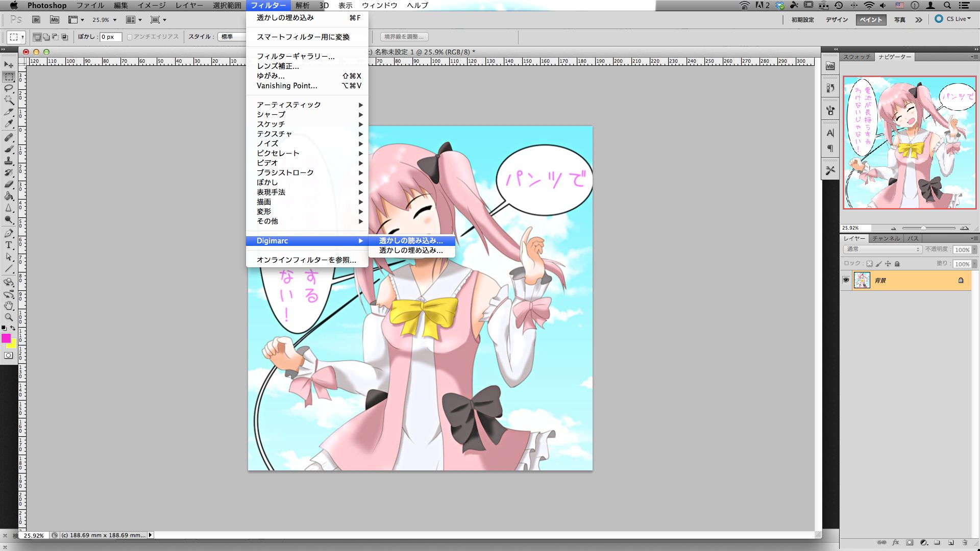Create new adjustment layer icon
This screenshot has height=551, width=980.
(x=923, y=542)
